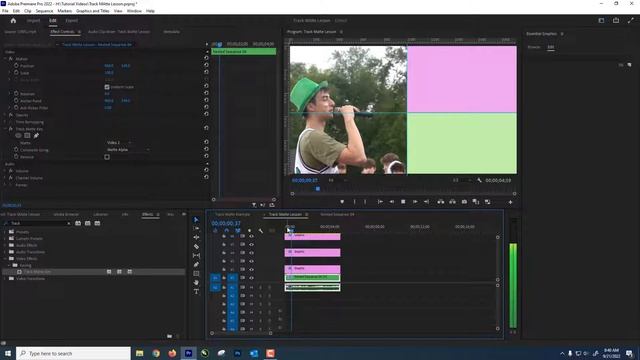Click the Home icon
This screenshot has height=360, width=640.
coord(13,20)
